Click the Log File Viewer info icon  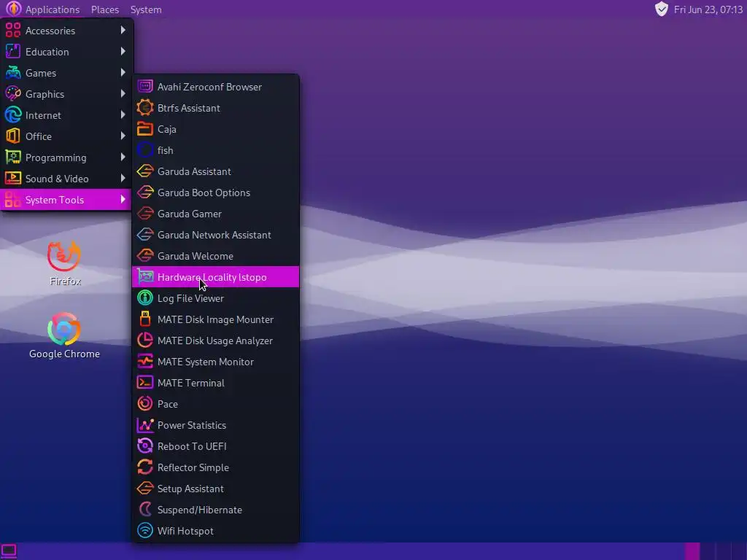coord(145,298)
